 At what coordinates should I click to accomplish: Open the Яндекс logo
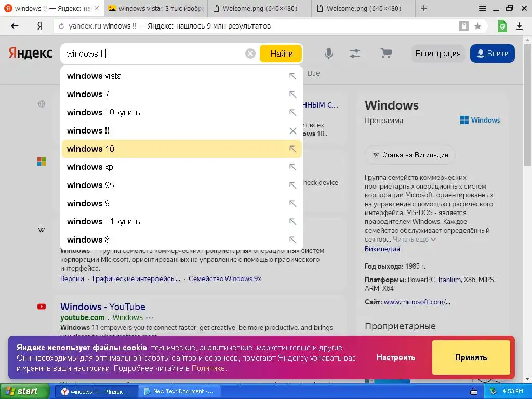point(31,53)
